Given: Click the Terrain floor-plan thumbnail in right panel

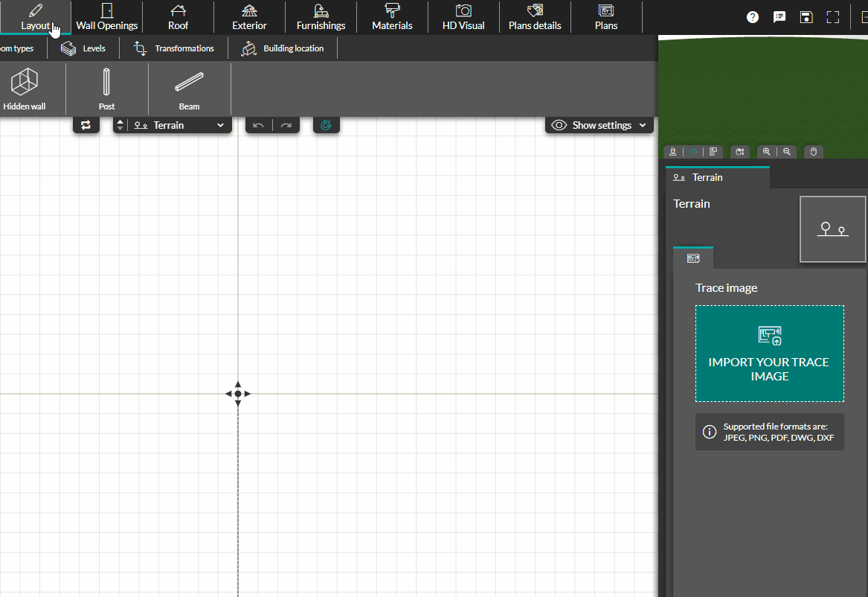Looking at the screenshot, I should 832,229.
